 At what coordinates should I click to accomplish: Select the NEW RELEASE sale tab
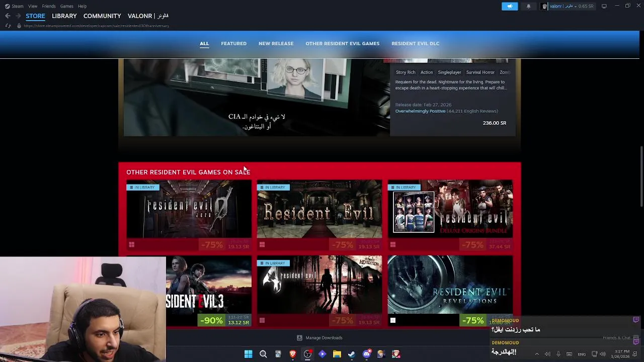[x=276, y=44]
